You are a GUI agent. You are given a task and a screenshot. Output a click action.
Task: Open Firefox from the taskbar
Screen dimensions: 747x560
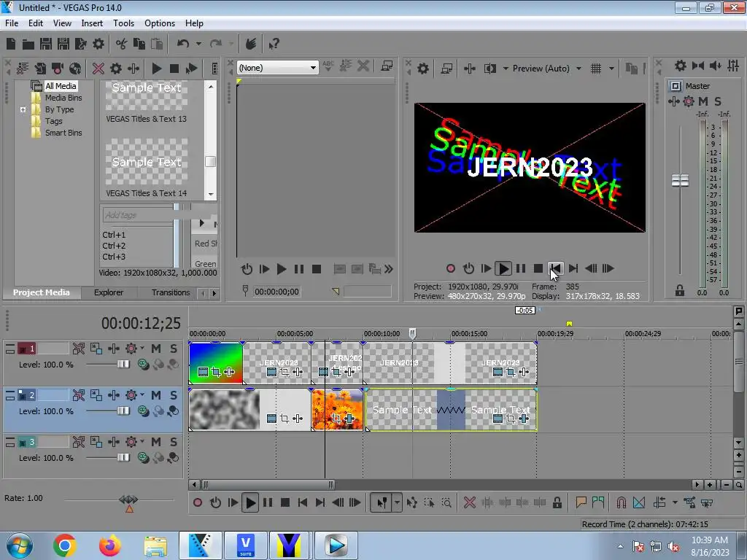pyautogui.click(x=109, y=545)
